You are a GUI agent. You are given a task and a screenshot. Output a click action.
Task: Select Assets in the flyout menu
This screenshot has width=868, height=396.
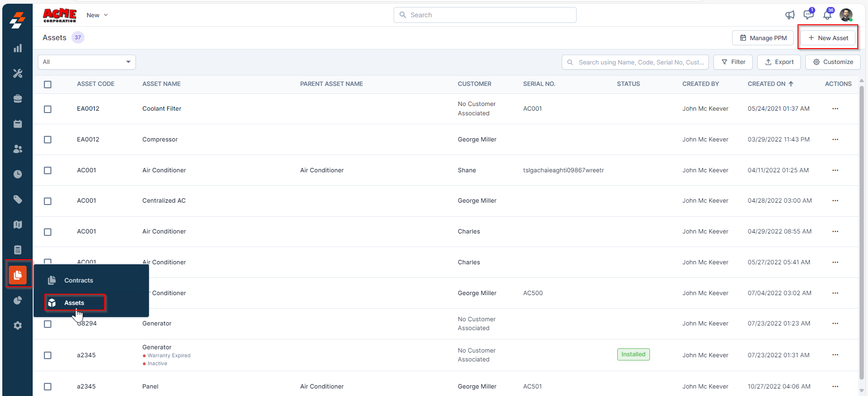(74, 303)
